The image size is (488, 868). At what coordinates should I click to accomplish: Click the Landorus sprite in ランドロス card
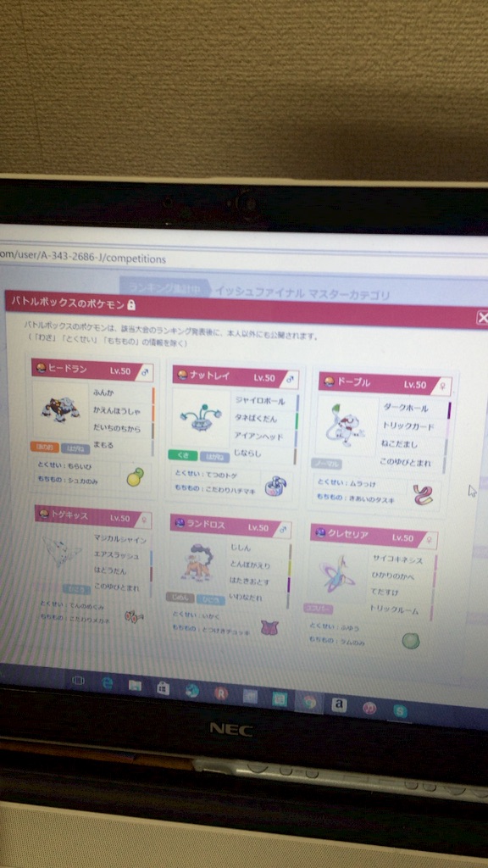click(x=197, y=563)
